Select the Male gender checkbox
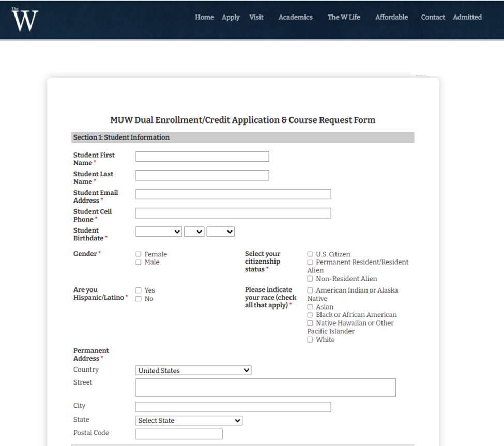 [139, 263]
